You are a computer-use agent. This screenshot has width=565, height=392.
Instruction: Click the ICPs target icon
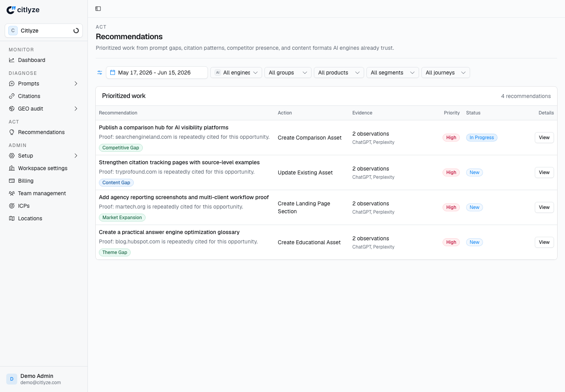tap(12, 206)
